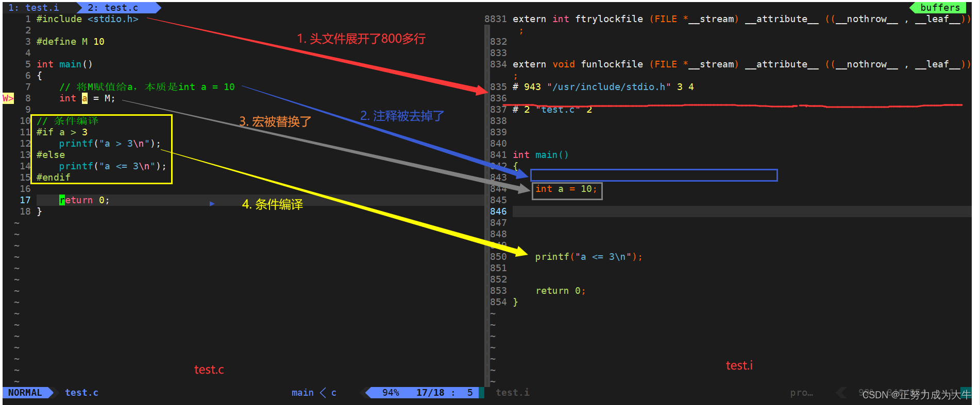Click the #include <stdio.h> line
Viewport: 980px width, 405px height.
pyautogui.click(x=87, y=19)
